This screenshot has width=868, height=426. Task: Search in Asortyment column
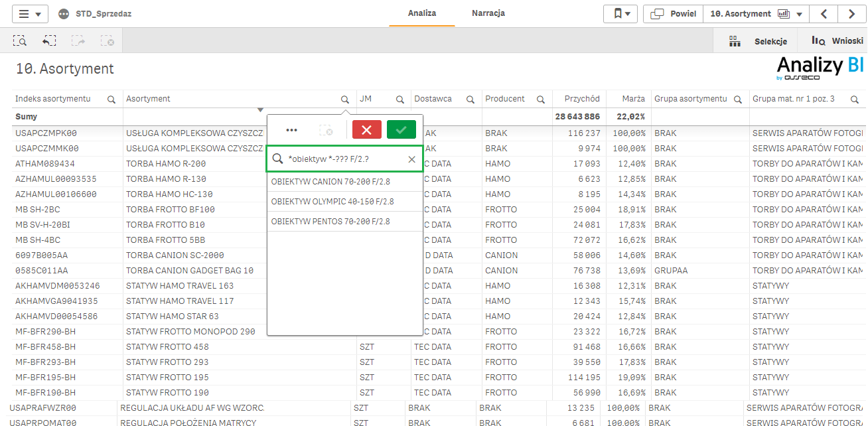click(x=345, y=100)
